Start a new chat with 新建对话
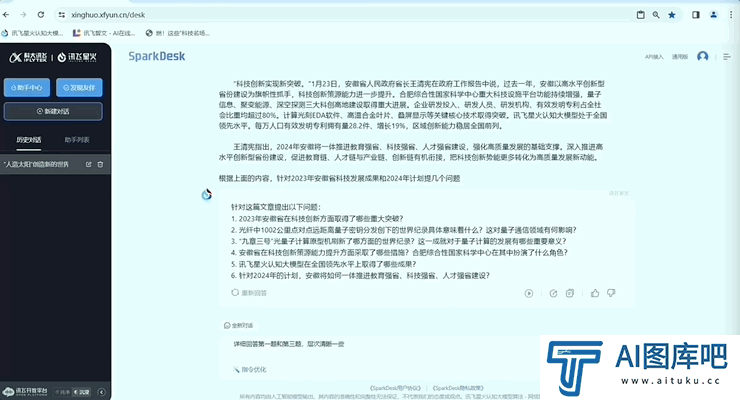This screenshot has height=400, width=740. (53, 111)
